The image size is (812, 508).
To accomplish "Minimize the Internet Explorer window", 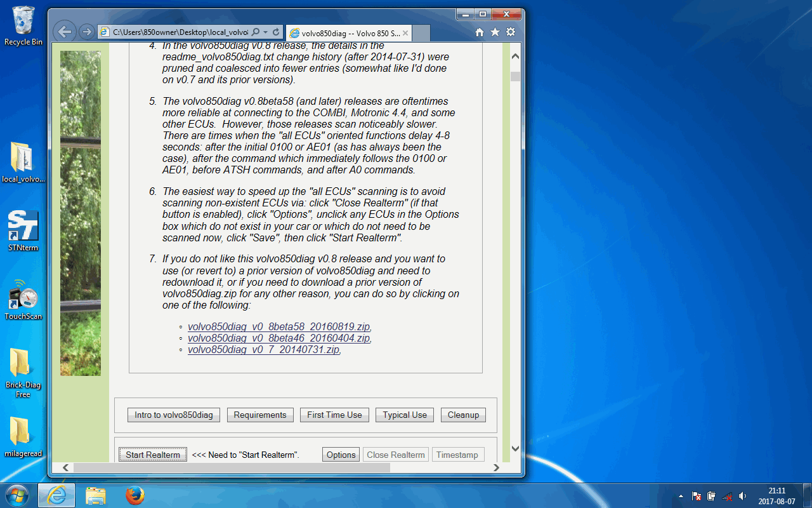I will pyautogui.click(x=464, y=14).
